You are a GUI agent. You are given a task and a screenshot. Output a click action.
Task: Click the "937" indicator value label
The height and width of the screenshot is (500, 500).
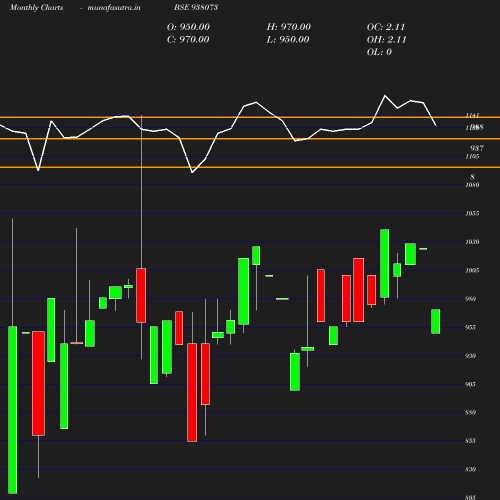(477, 148)
